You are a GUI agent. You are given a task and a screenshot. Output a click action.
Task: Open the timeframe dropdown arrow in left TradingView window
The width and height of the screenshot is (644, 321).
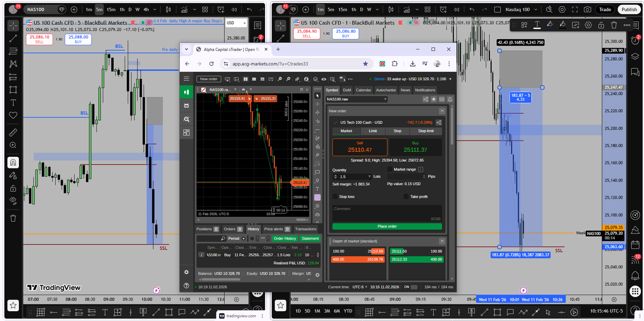pos(154,10)
